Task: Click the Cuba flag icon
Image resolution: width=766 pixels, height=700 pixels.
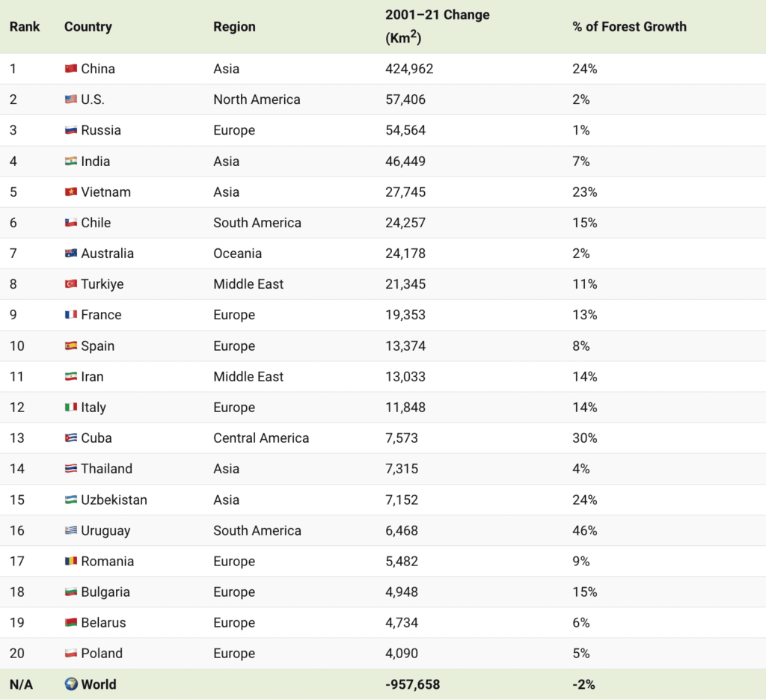Action: [x=71, y=438]
